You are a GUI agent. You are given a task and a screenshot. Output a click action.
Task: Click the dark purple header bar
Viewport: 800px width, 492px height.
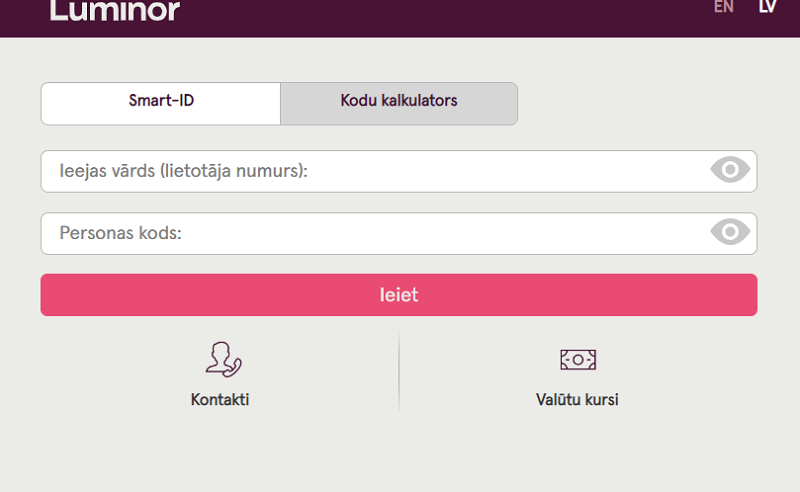pyautogui.click(x=400, y=18)
